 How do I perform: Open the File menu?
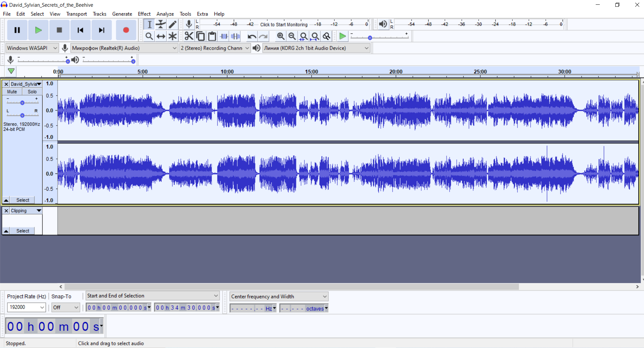coord(7,14)
